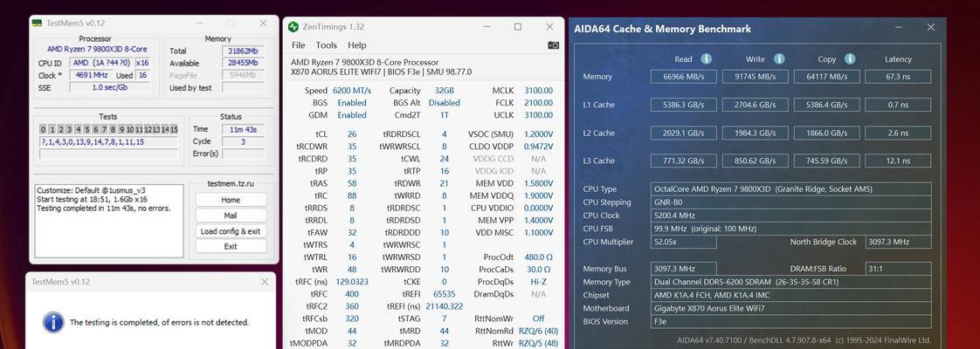Screen dimensions: 980x349
Task: Click the TestMem5 log text box
Action: 109,221
